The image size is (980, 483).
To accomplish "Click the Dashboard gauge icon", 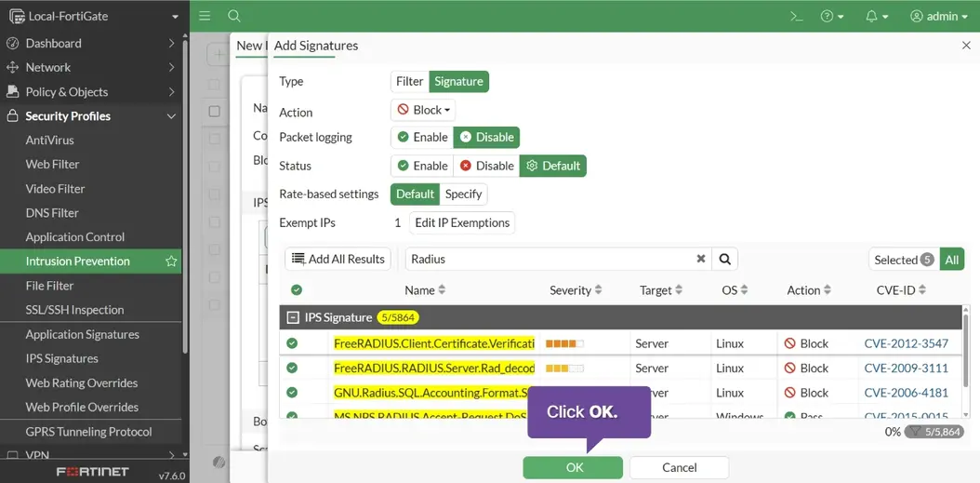I will pos(12,43).
